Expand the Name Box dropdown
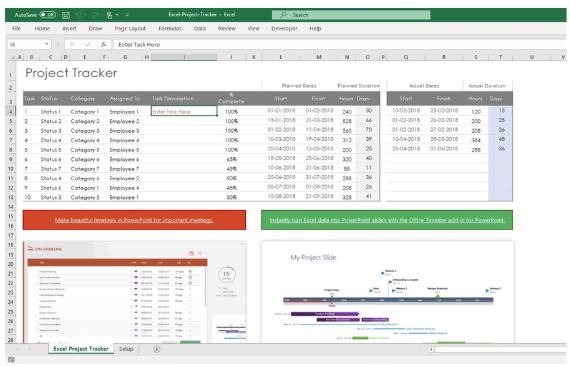Viewport: 570px width, 366px height. [47, 44]
